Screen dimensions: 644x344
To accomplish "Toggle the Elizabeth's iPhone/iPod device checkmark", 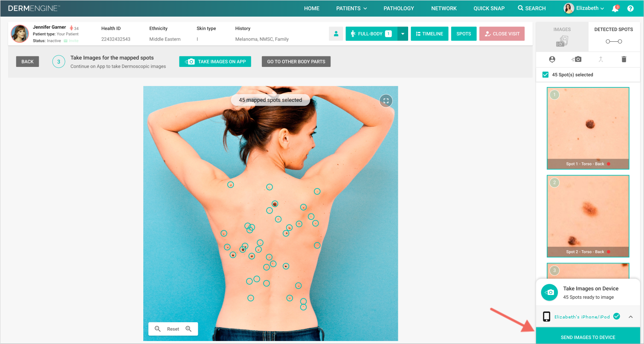I will pyautogui.click(x=617, y=316).
